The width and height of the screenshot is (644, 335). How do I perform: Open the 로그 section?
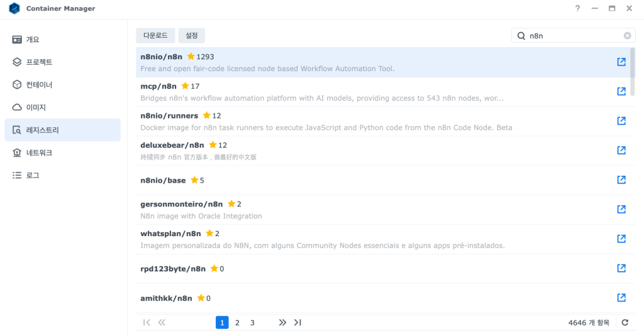pyautogui.click(x=62, y=175)
